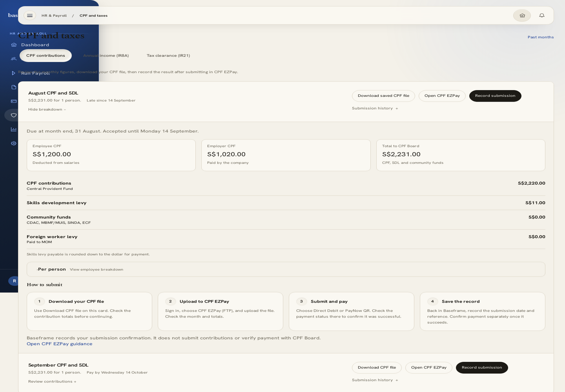Open the bar chart icon in the sidebar
Image resolution: width=565 pixels, height=392 pixels.
pyautogui.click(x=14, y=129)
